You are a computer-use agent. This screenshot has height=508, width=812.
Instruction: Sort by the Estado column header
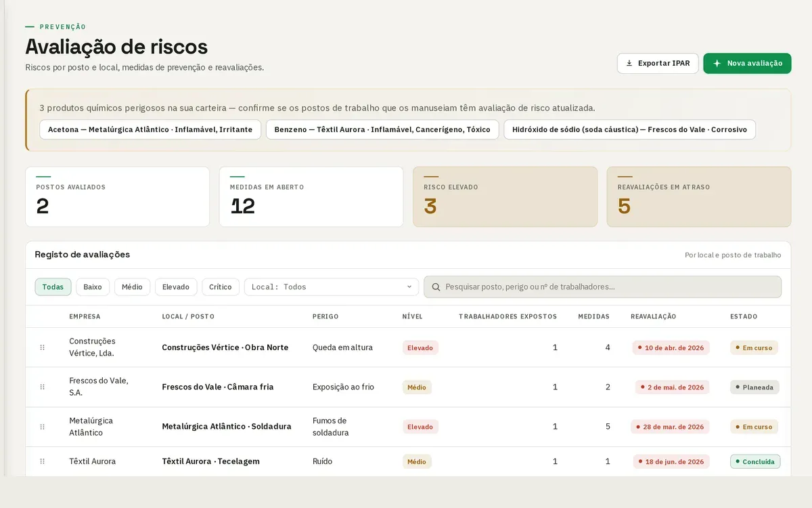click(744, 316)
